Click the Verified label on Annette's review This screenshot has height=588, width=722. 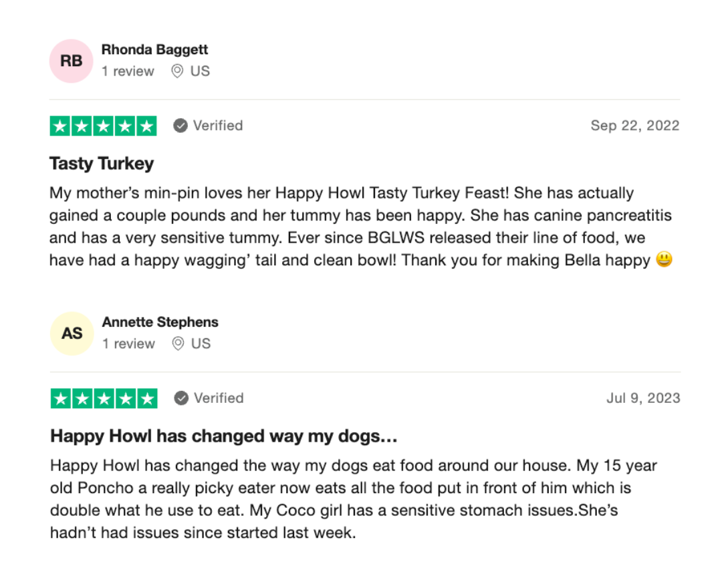219,398
